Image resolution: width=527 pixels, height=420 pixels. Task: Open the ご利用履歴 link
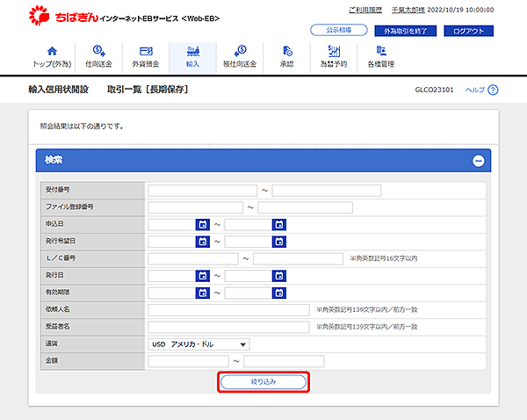(365, 10)
